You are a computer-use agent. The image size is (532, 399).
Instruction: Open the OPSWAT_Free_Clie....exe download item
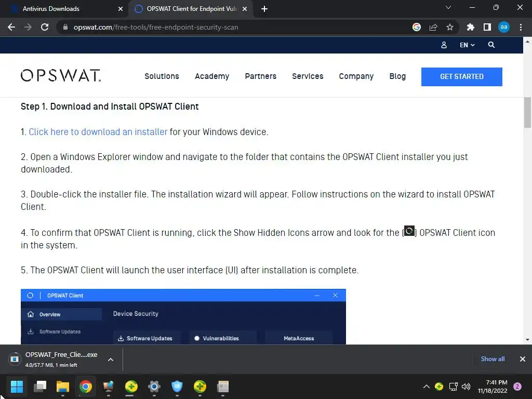(x=53, y=359)
